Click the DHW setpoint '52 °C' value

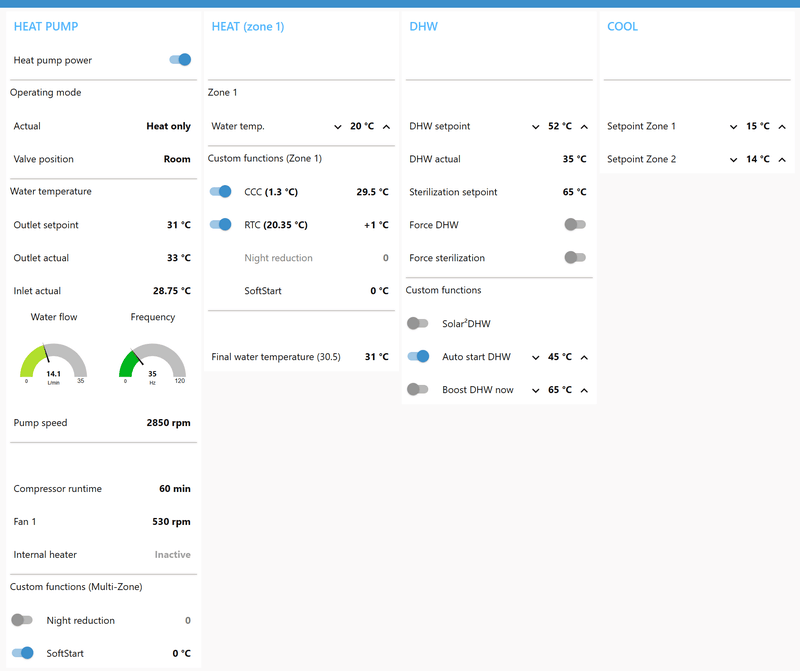(x=560, y=126)
